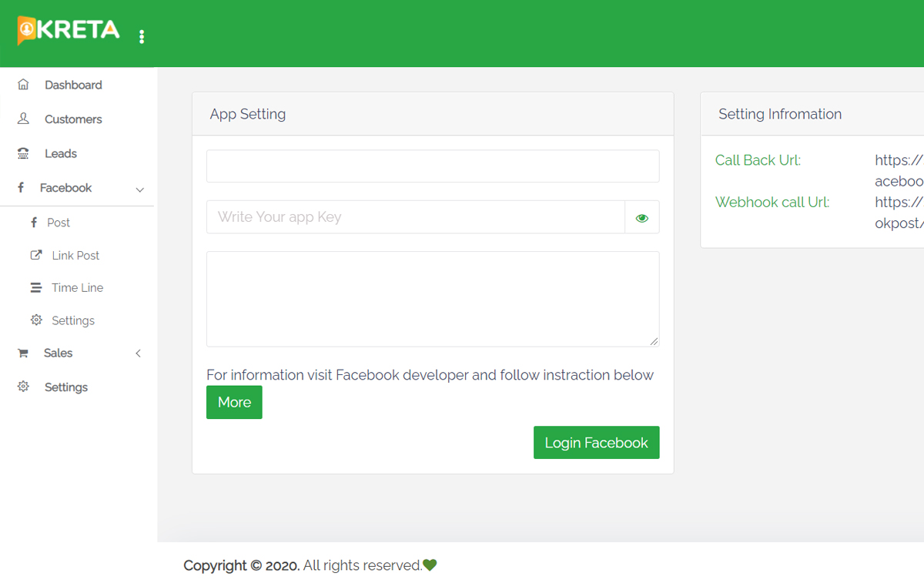Click the Sales shopping cart icon
The height and width of the screenshot is (583, 924).
[x=23, y=353]
